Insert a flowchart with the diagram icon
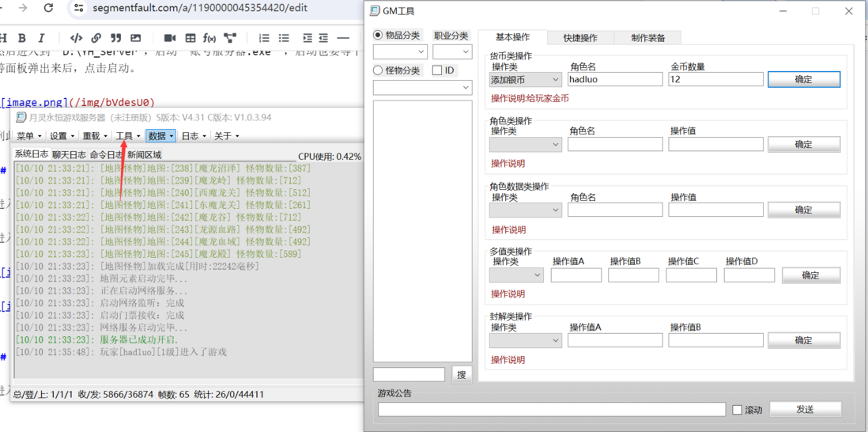Screen dimensions: 868x432 (x=230, y=38)
